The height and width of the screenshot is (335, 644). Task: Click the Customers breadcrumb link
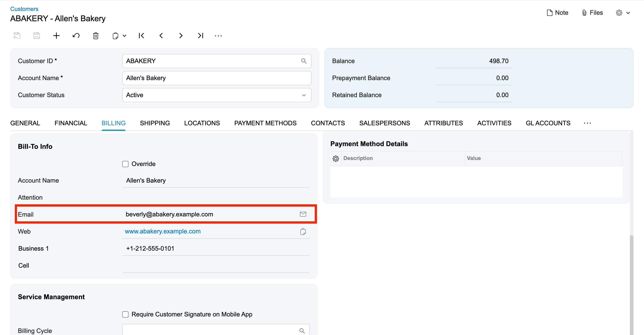pos(24,9)
